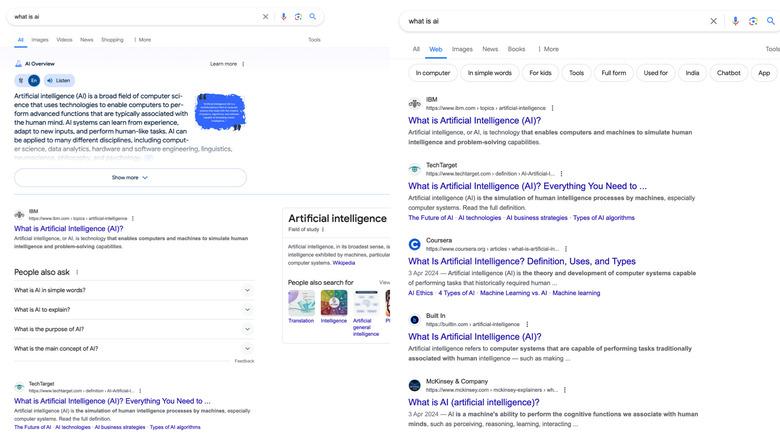Click TechTarget favicon in right results
780x438 pixels.
click(x=414, y=169)
